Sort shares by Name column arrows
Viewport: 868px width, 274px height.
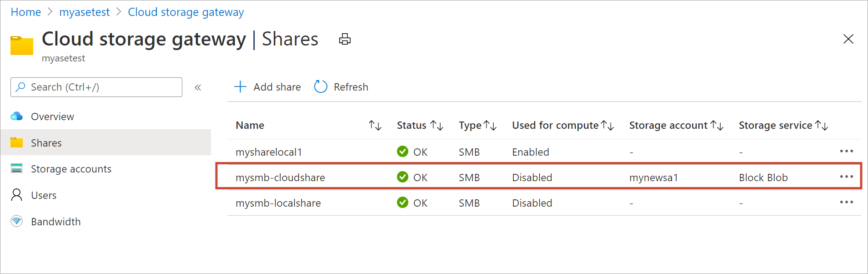point(375,125)
